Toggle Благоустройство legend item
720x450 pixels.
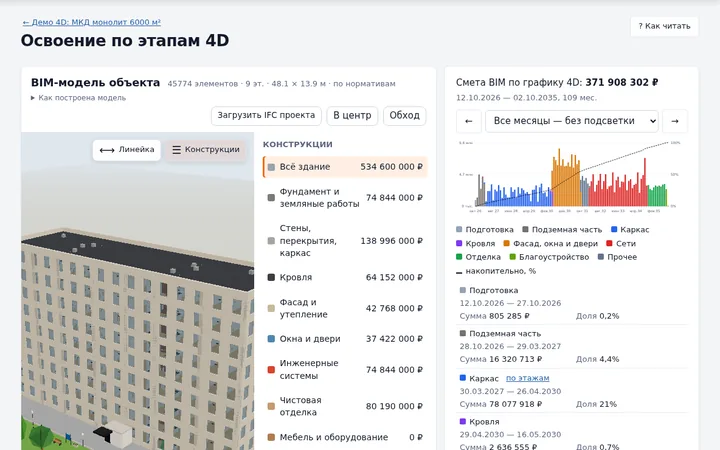[549, 257]
